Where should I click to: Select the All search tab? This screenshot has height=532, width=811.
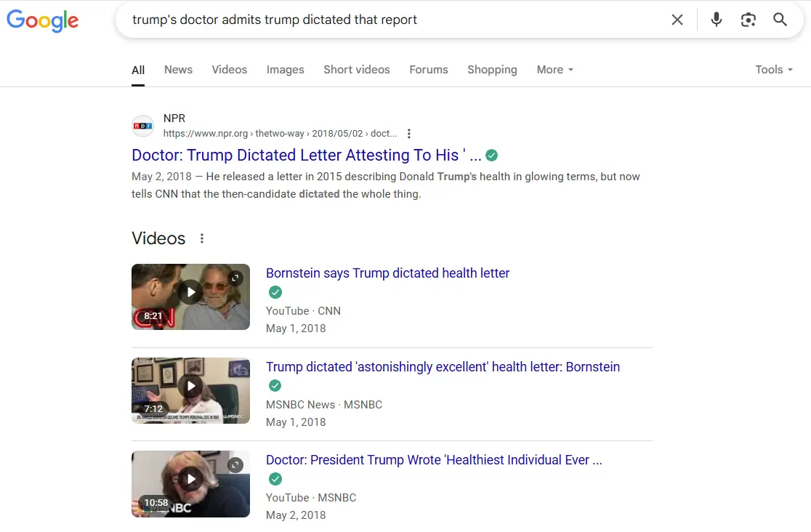click(138, 70)
